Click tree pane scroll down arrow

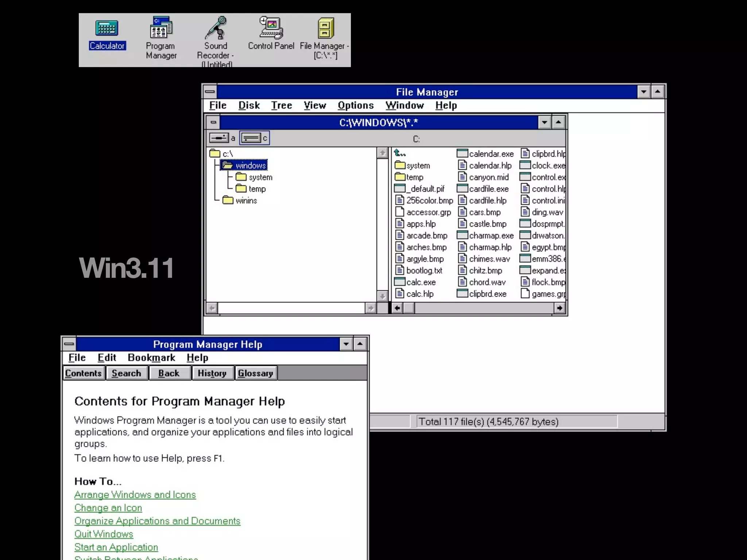(x=382, y=296)
